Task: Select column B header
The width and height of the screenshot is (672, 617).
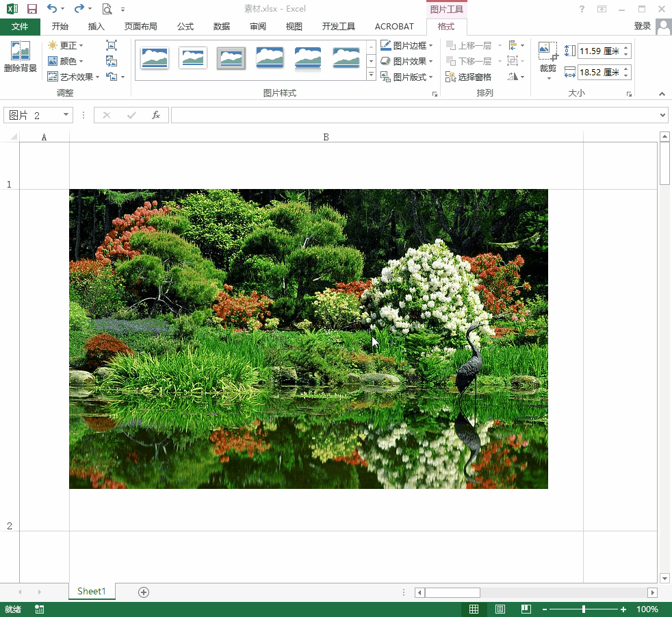Action: click(326, 137)
